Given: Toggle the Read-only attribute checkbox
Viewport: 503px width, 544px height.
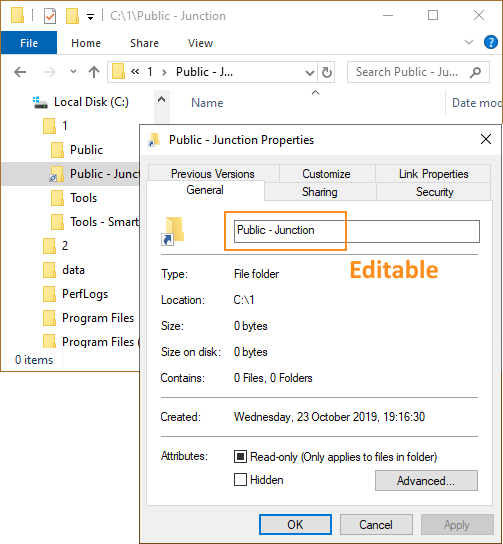Looking at the screenshot, I should click(240, 457).
